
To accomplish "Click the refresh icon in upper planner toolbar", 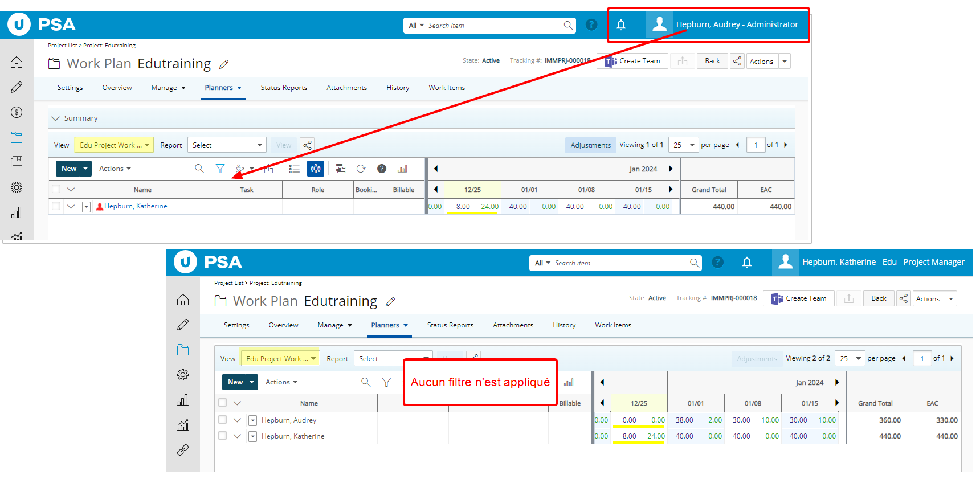I will (361, 169).
